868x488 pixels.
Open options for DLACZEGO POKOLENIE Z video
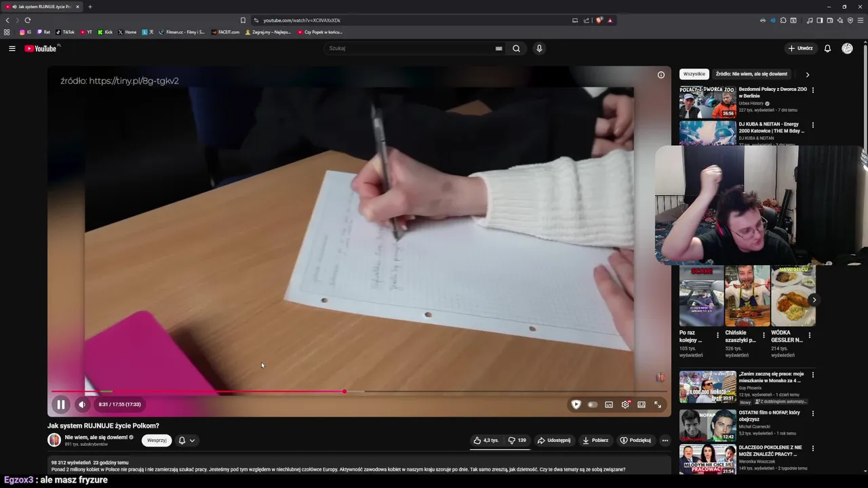pos(813,449)
